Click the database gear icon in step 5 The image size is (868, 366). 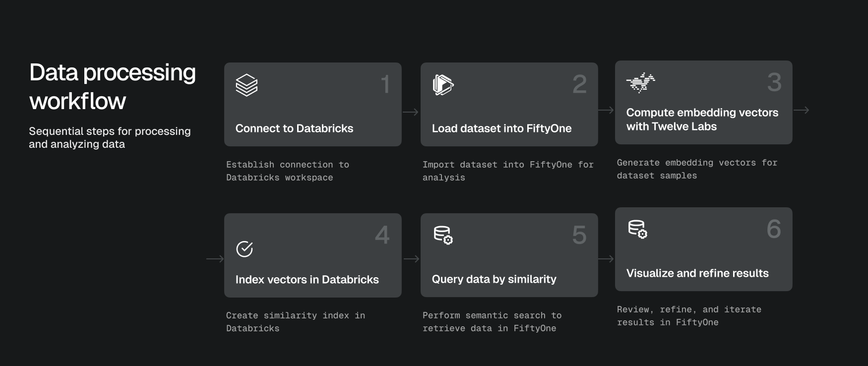click(x=443, y=235)
